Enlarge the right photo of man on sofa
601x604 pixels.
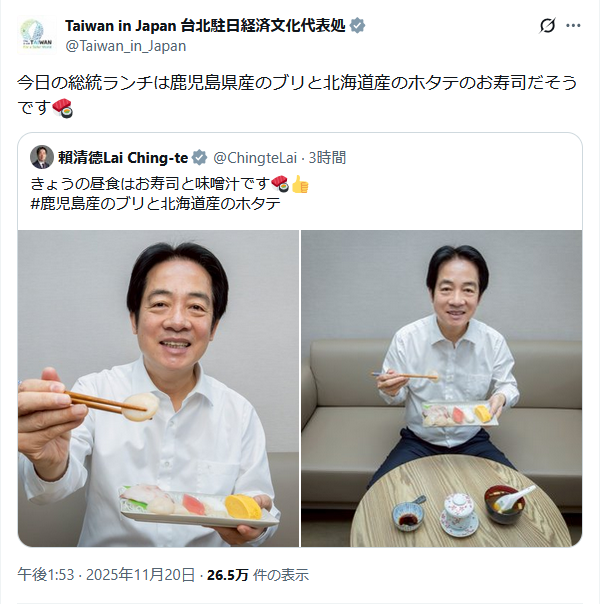(x=442, y=388)
